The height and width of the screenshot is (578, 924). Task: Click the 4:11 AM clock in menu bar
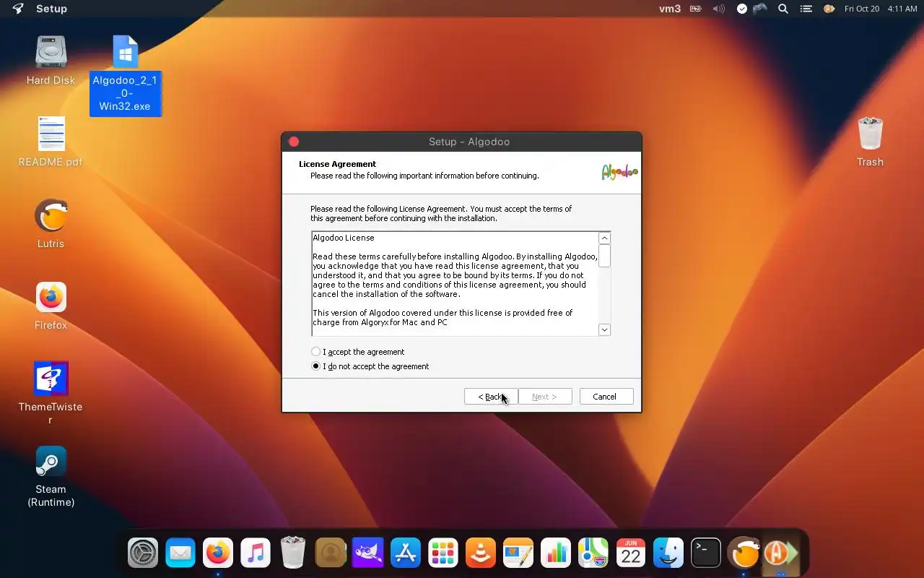tap(902, 9)
